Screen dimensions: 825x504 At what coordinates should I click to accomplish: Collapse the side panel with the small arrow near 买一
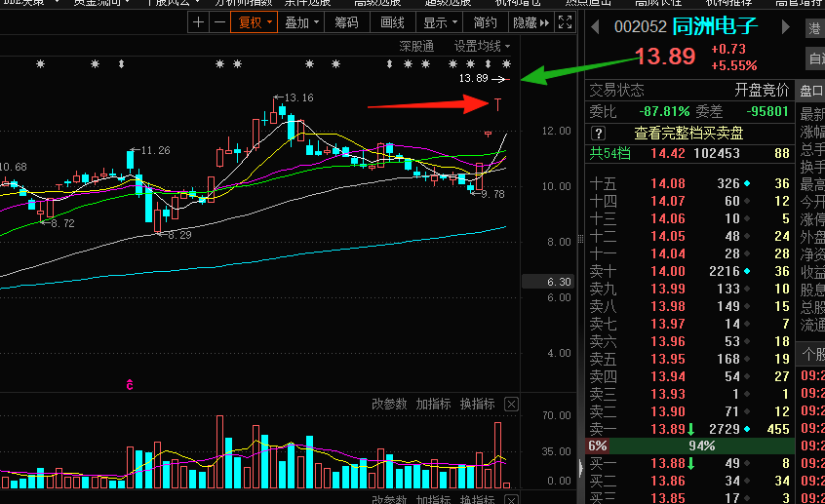[x=580, y=468]
